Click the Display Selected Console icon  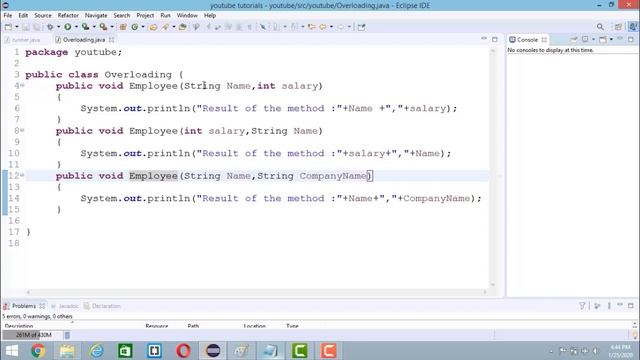585,39
